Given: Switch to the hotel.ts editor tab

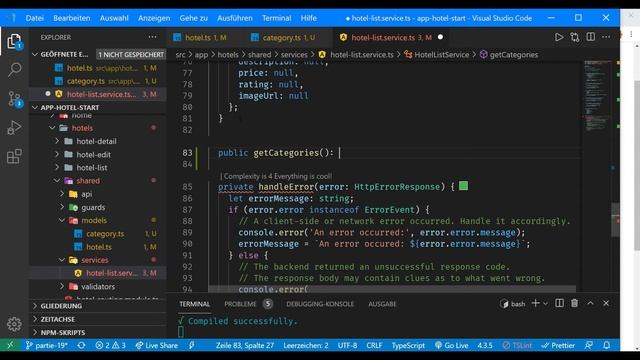Looking at the screenshot, I should coord(200,38).
